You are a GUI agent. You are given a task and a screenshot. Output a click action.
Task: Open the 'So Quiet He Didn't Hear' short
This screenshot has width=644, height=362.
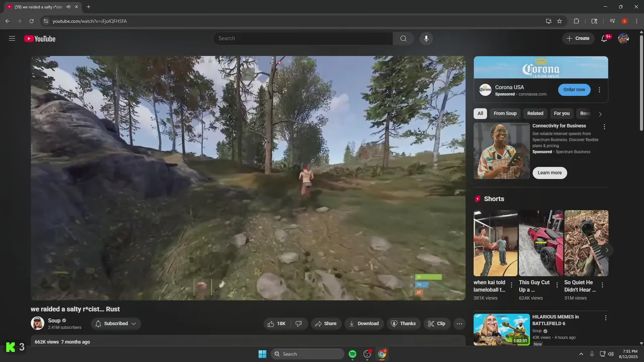point(586,243)
